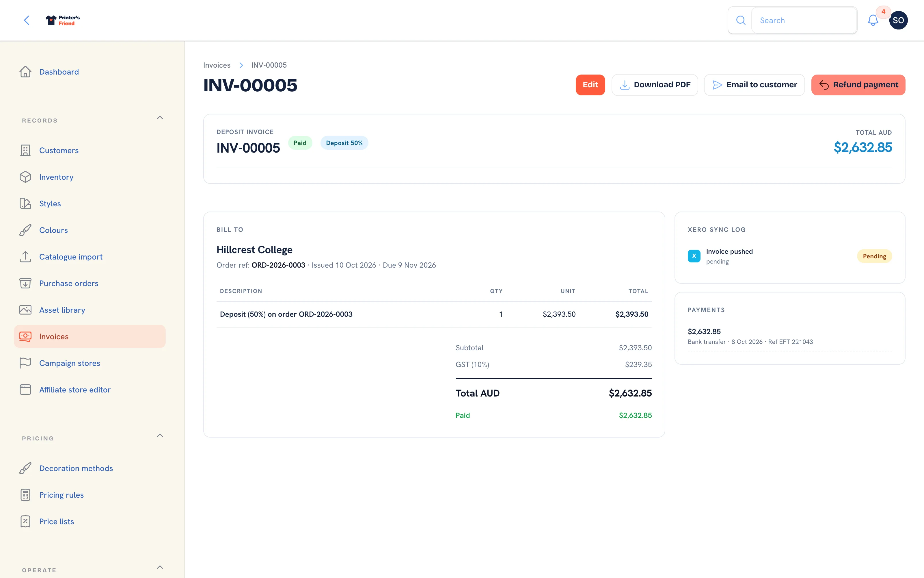Click the order ref ORD-2026-0003

(x=278, y=265)
